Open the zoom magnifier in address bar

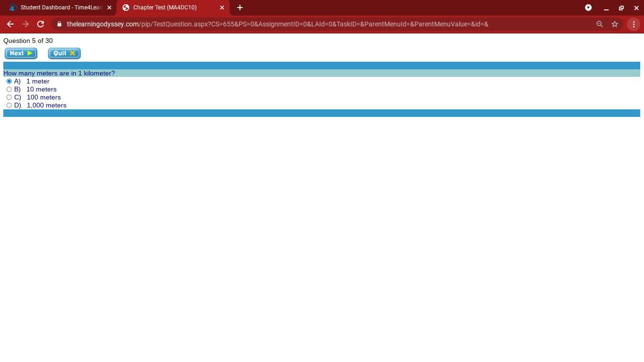[600, 24]
